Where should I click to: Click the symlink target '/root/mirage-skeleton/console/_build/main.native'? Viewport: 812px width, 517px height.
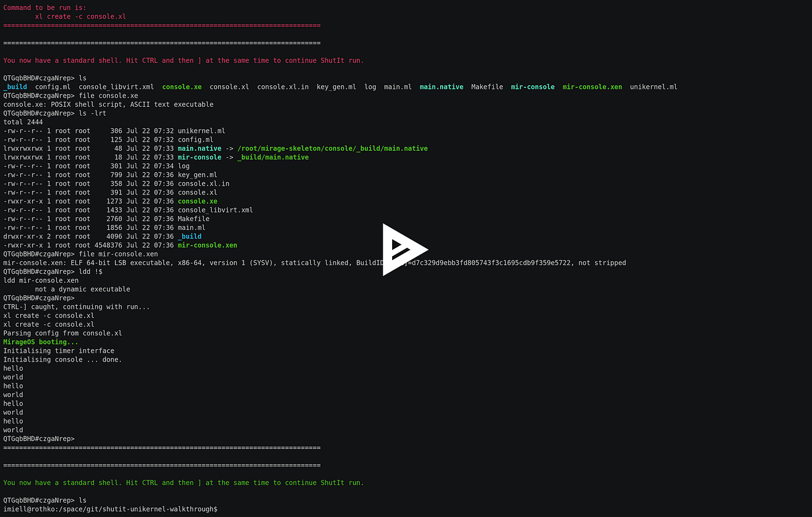332,149
